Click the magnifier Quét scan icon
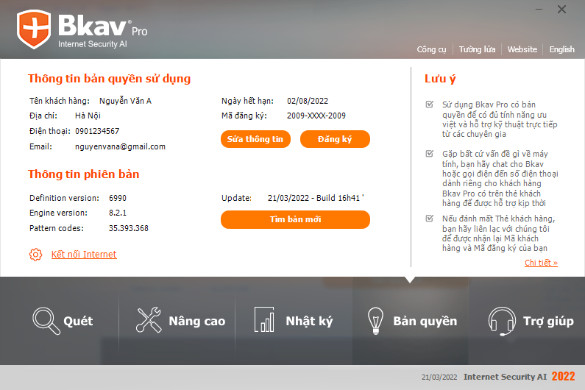The image size is (585, 390). click(46, 321)
